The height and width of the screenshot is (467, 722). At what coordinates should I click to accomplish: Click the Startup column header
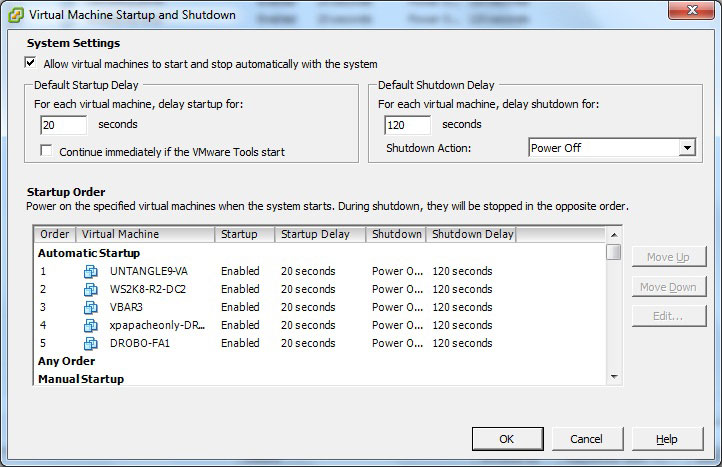pos(245,234)
